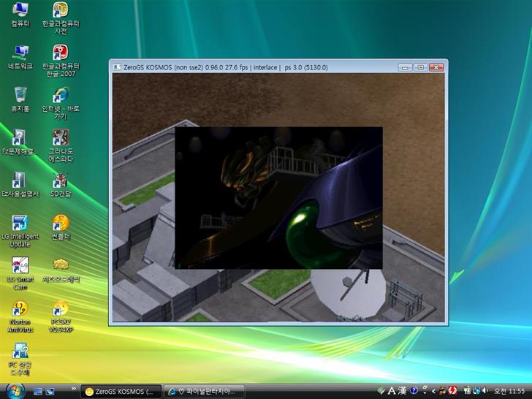Click the IME 'A' input mode indicator
This screenshot has height=399, width=532.
point(392,391)
